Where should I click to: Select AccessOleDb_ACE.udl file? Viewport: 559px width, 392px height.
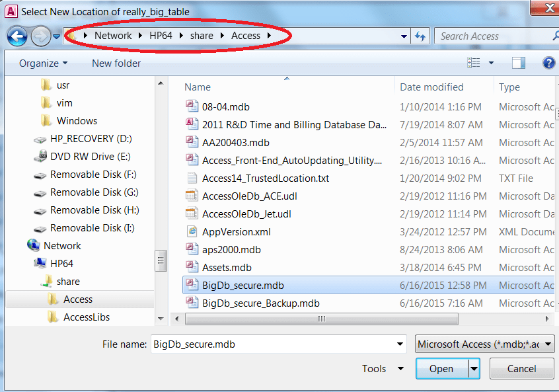(x=250, y=196)
